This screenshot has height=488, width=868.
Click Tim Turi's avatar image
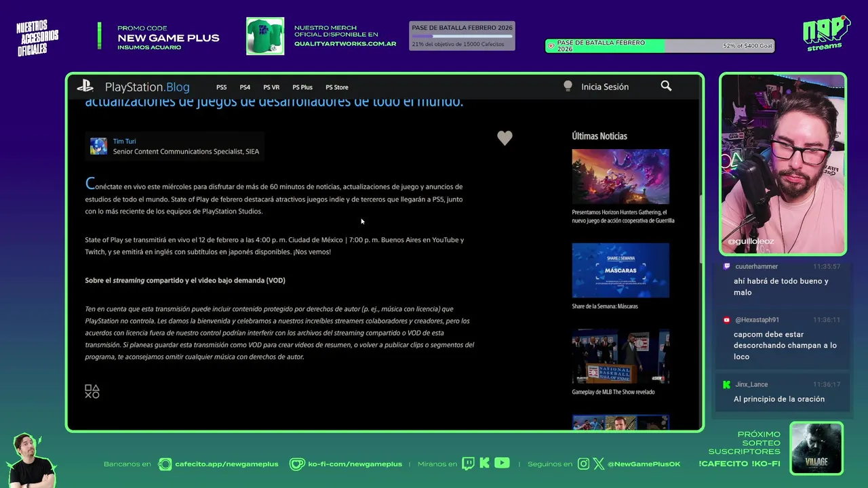click(98, 146)
